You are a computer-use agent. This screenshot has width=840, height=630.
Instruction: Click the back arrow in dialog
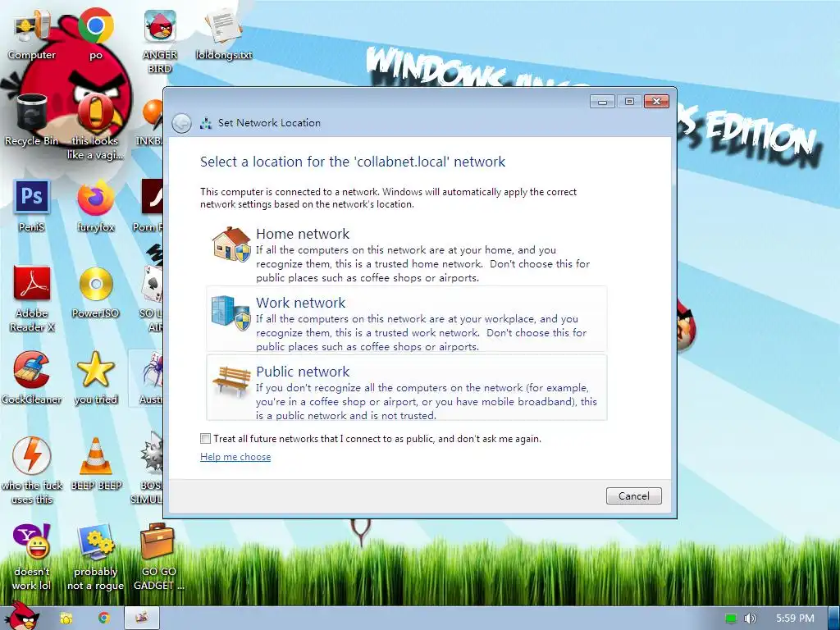pyautogui.click(x=181, y=123)
